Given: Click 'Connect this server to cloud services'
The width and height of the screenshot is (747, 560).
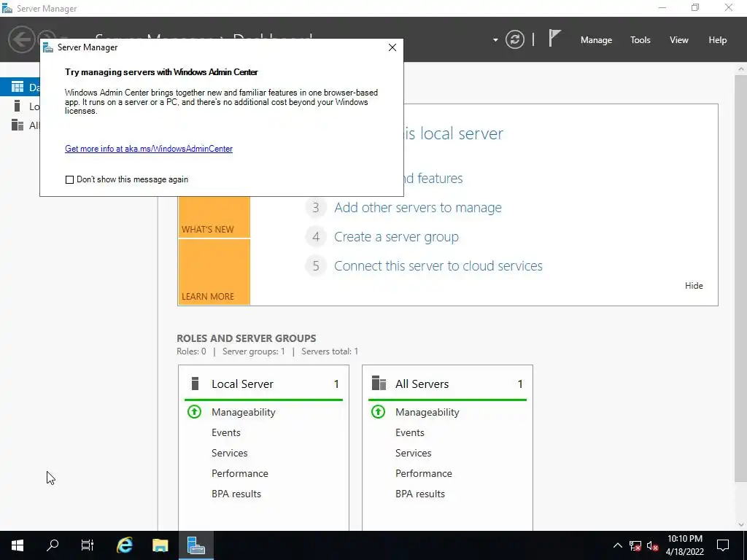Looking at the screenshot, I should [x=438, y=265].
